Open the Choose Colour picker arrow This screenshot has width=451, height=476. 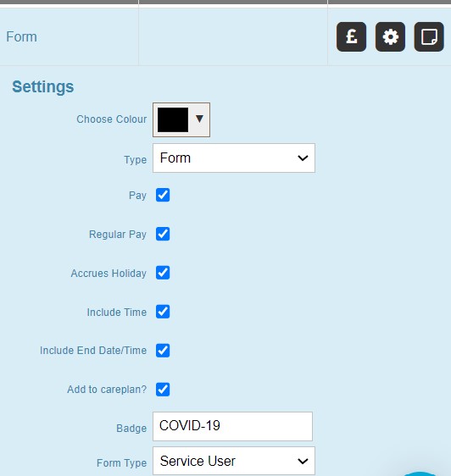pyautogui.click(x=199, y=119)
